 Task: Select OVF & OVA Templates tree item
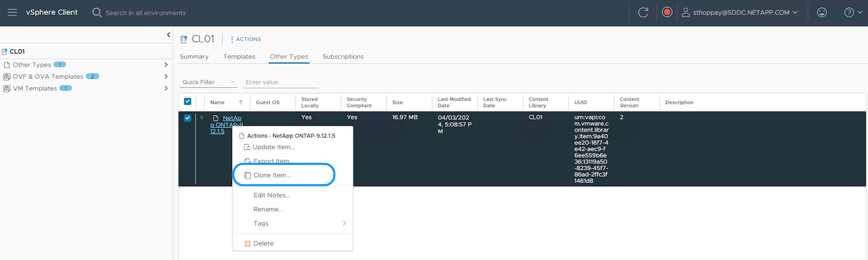click(x=48, y=76)
